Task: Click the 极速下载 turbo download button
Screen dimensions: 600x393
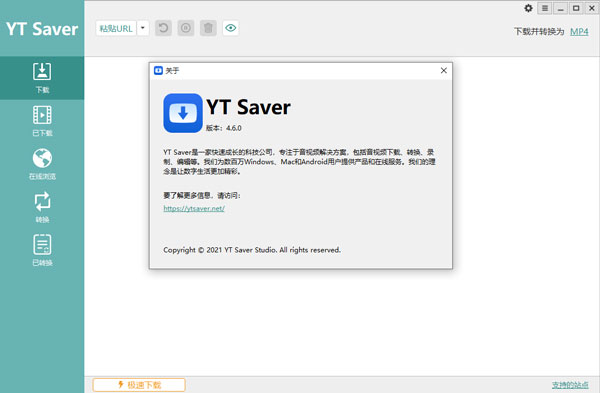Action: 139,385
